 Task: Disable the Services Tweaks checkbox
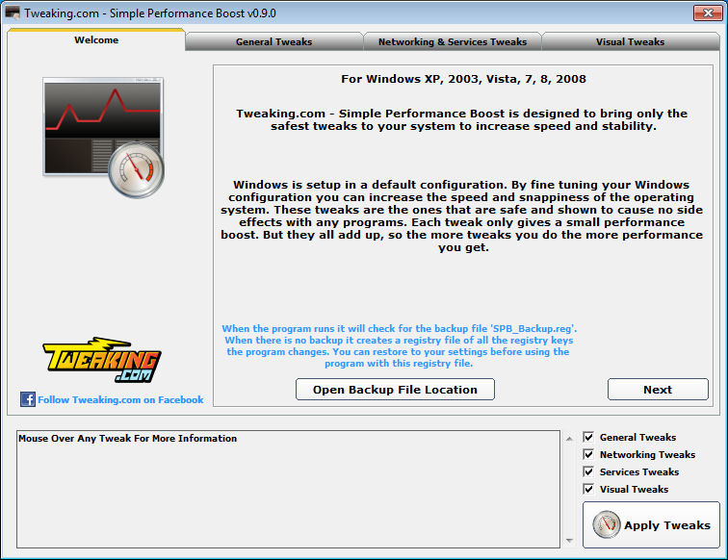click(588, 471)
